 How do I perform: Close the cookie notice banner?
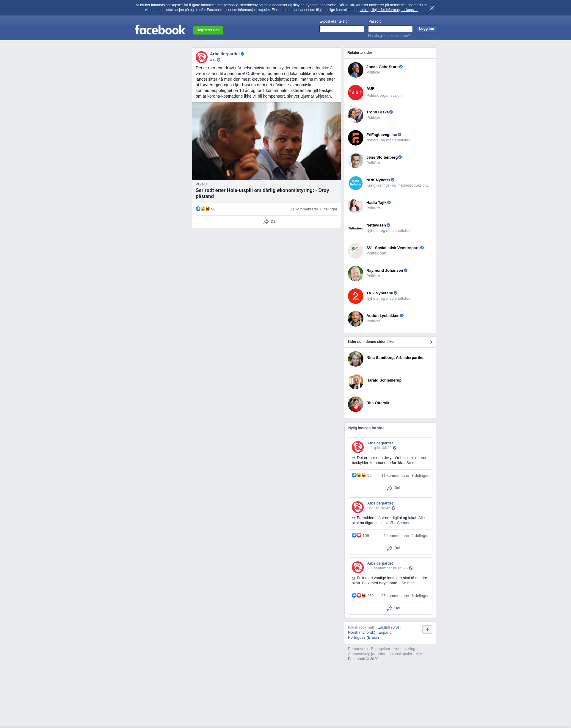(432, 8)
